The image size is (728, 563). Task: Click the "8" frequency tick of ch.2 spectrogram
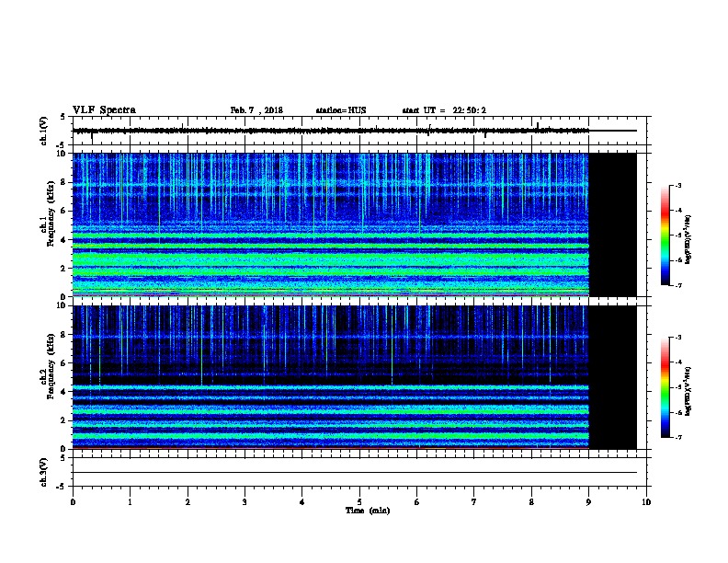pyautogui.click(x=64, y=335)
